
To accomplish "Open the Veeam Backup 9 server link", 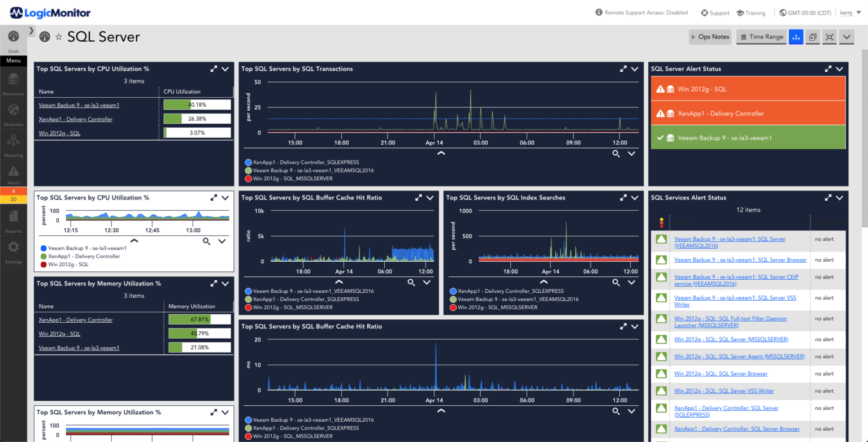I will pos(79,105).
